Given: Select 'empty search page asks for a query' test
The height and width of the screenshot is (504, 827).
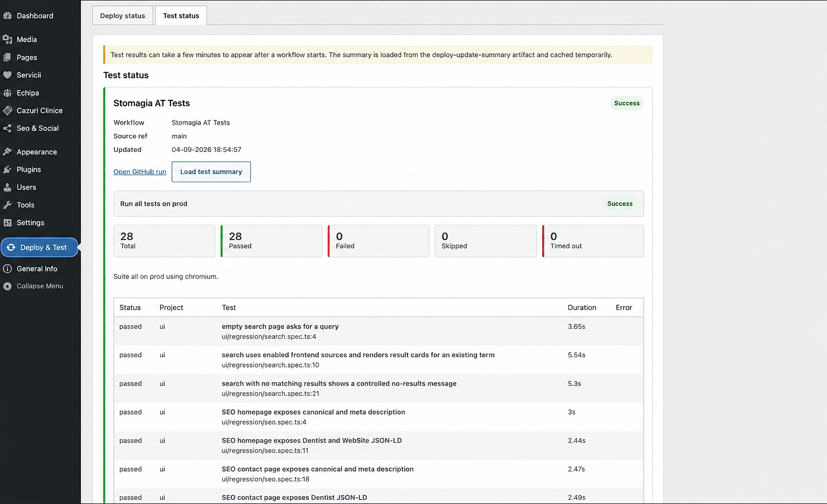Looking at the screenshot, I should coord(280,326).
